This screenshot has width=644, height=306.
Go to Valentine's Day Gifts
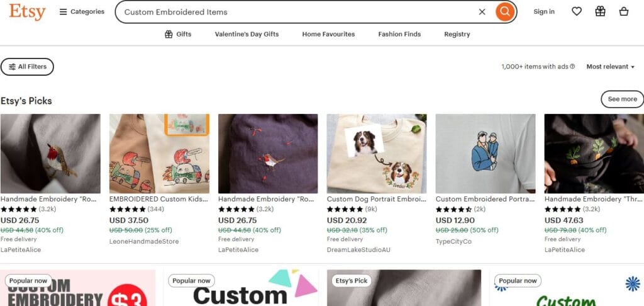click(247, 34)
